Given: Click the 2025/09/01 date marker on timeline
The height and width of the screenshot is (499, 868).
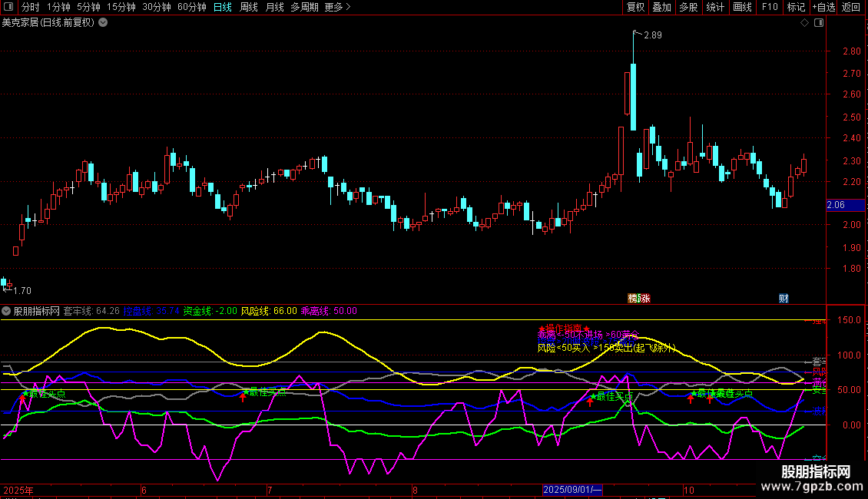Looking at the screenshot, I should pos(573,490).
